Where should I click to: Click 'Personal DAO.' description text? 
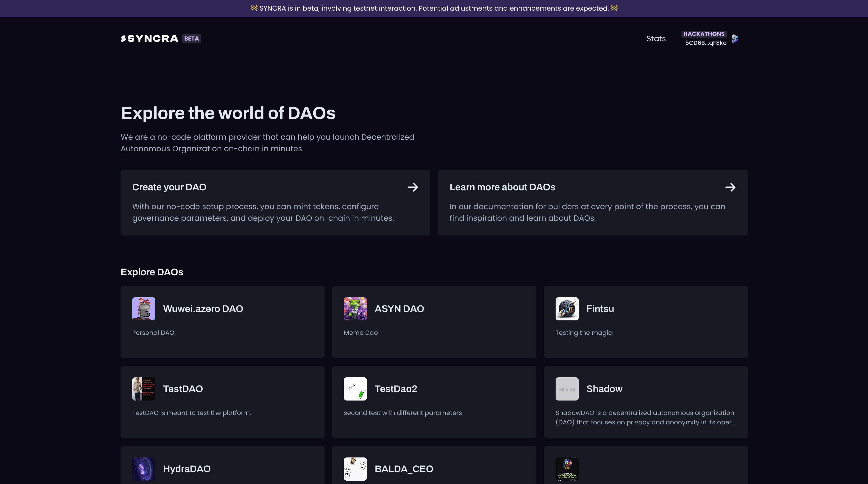[154, 333]
